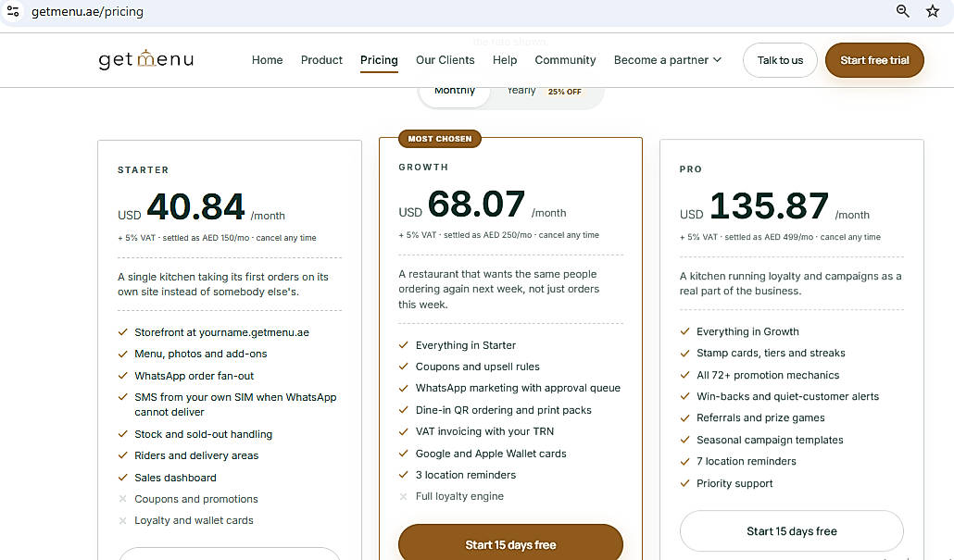The width and height of the screenshot is (954, 560).
Task: Click the PRO plan heading
Action: point(691,169)
